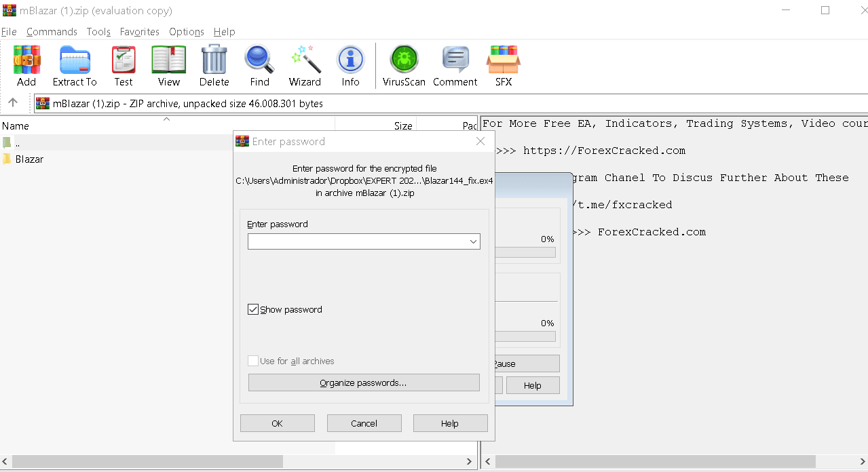Go up one level with the arrow
The width and height of the screenshot is (868, 472).
pos(13,103)
